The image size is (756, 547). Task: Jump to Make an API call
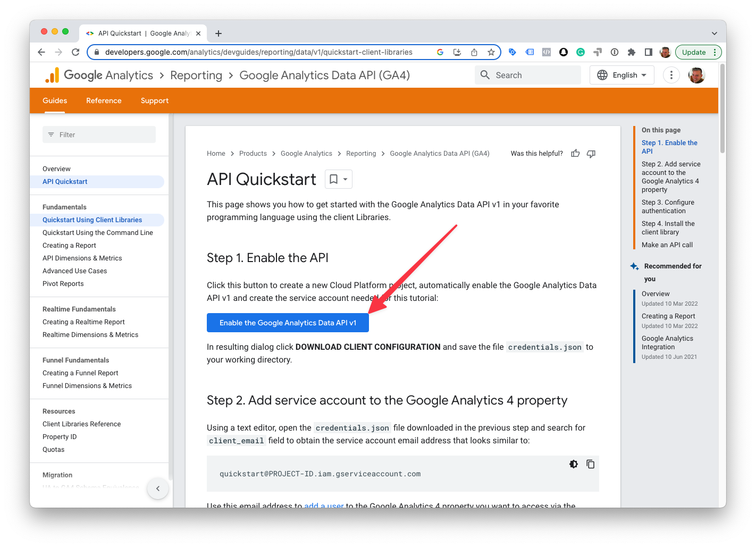667,245
